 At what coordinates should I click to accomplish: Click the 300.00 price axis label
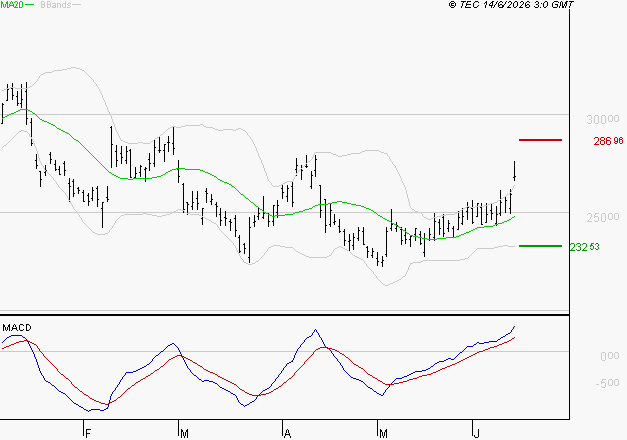603,119
